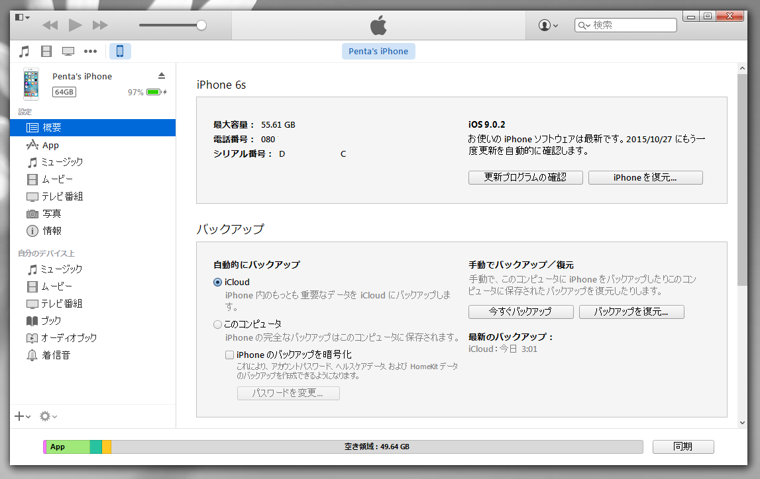Open the plus add menu at sidebar bottom
Screen dimensions: 760x479
tap(22, 416)
